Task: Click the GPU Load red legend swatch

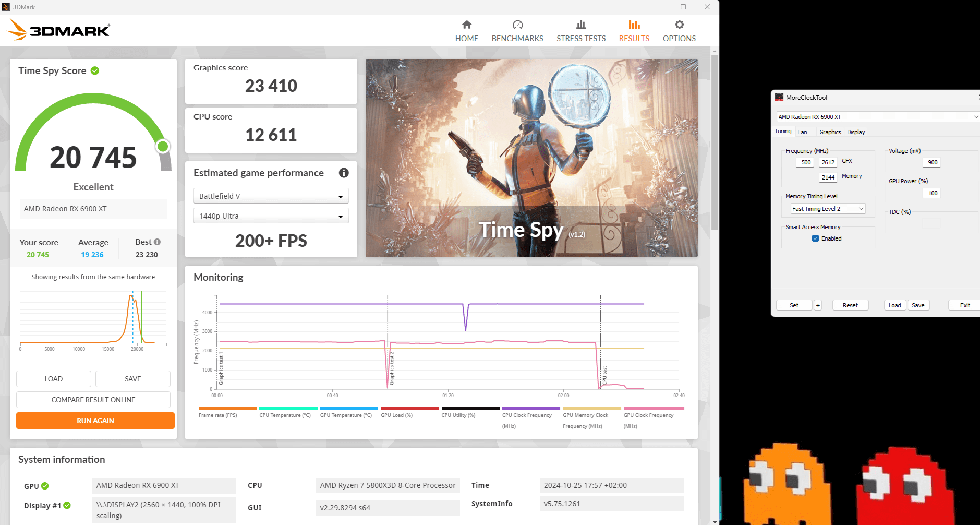Action: (x=410, y=408)
